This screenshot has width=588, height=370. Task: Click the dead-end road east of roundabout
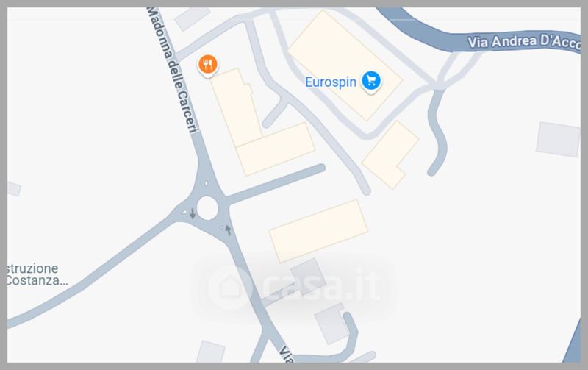(276, 184)
